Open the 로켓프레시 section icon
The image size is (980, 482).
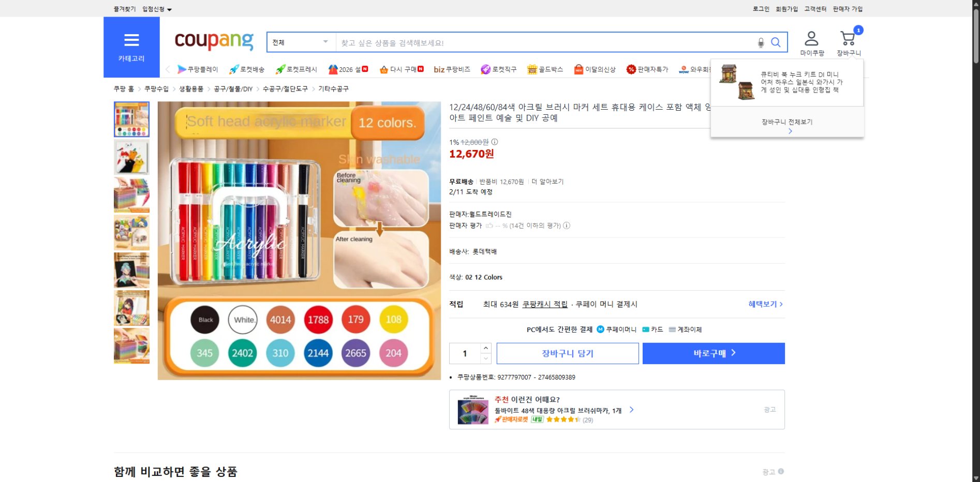click(280, 69)
